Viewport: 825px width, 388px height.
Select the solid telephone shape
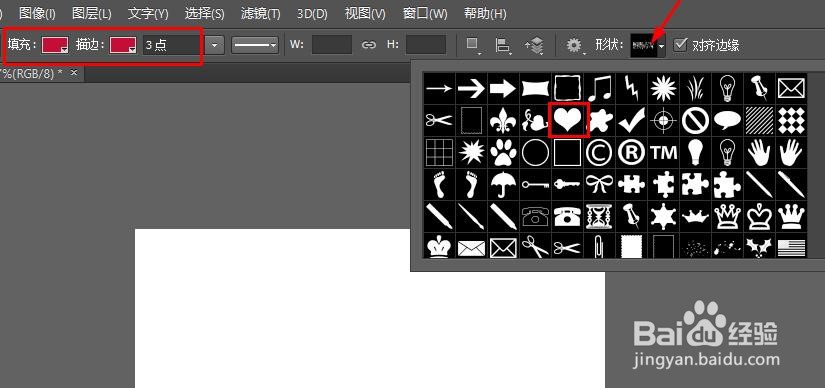(568, 216)
